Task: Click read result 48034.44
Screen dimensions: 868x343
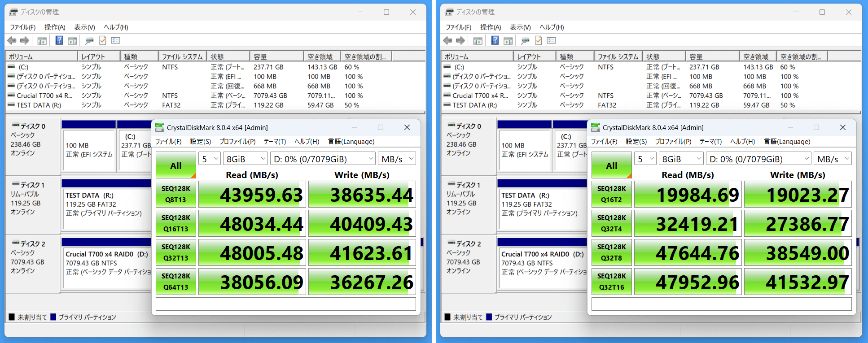Action: pyautogui.click(x=252, y=223)
